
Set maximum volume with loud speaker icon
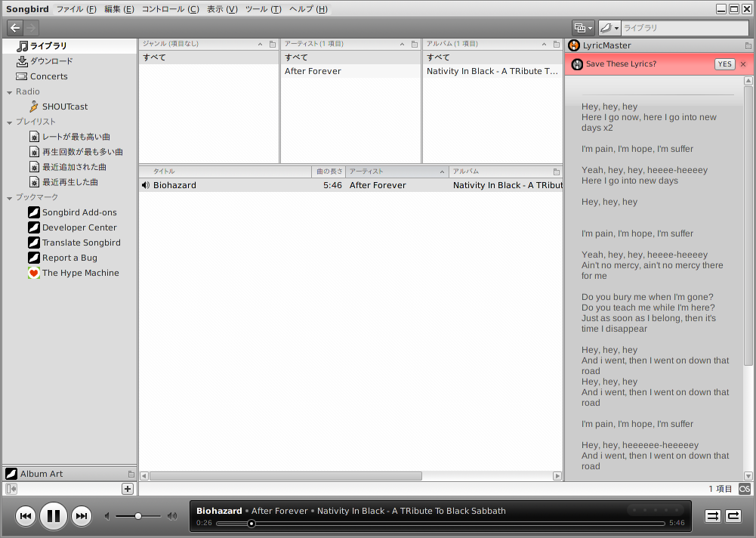tap(172, 516)
